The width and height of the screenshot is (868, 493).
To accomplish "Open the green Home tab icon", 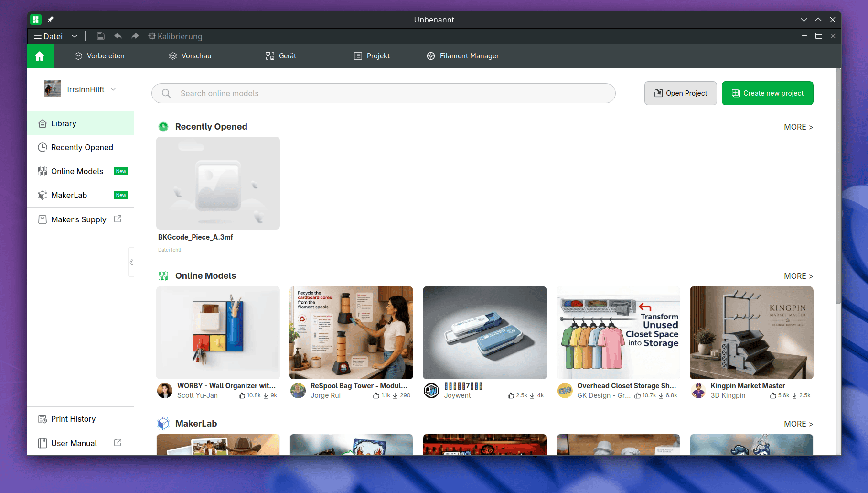I will point(40,56).
